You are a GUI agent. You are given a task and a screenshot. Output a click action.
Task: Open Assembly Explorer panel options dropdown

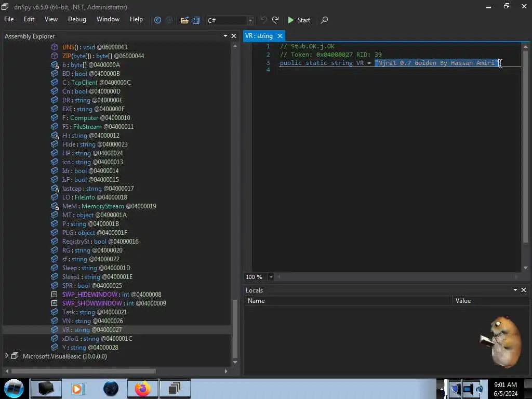pos(225,36)
